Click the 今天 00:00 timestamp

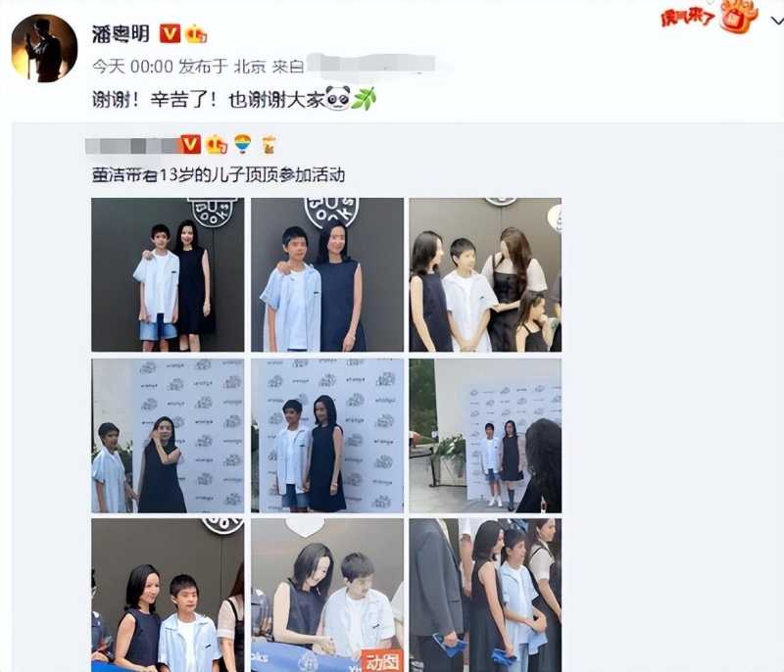point(132,67)
